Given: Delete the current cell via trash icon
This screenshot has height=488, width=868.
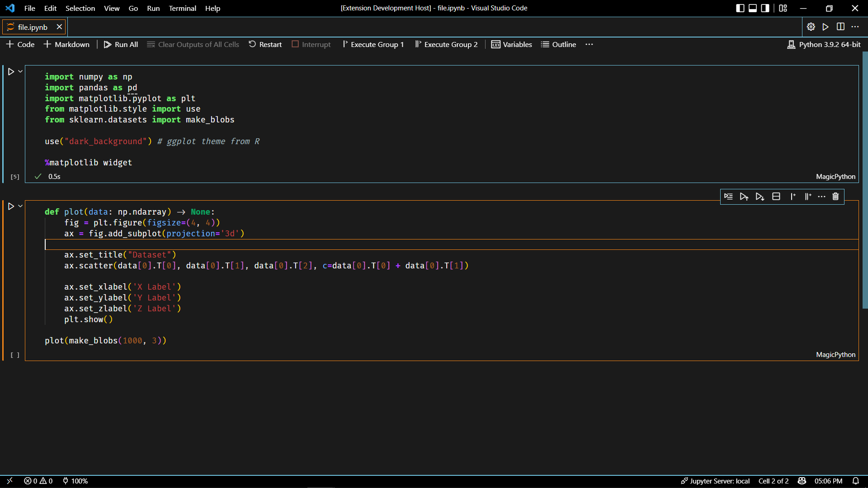Looking at the screenshot, I should click(835, 197).
